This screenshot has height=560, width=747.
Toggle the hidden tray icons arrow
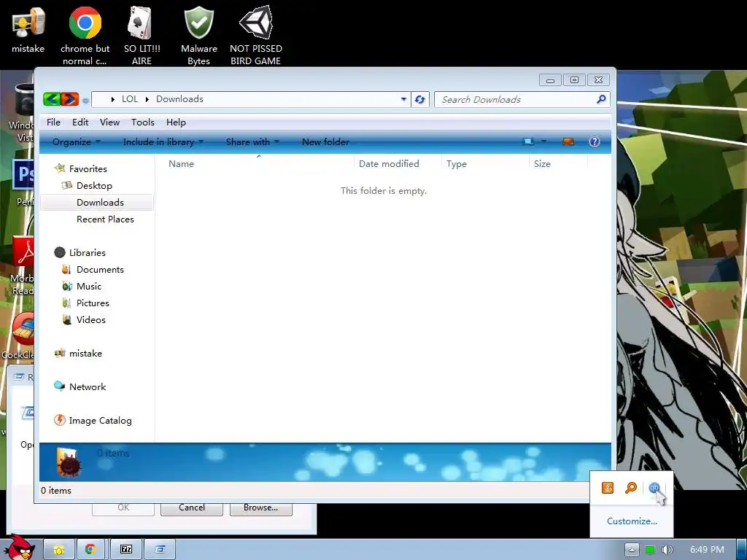tap(632, 550)
